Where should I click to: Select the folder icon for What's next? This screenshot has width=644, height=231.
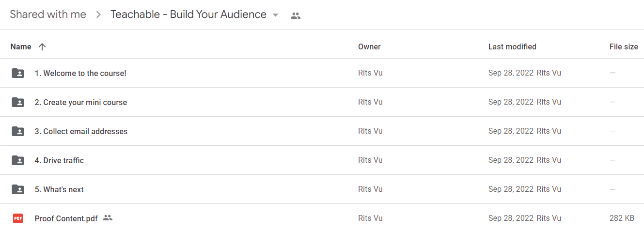pos(18,189)
